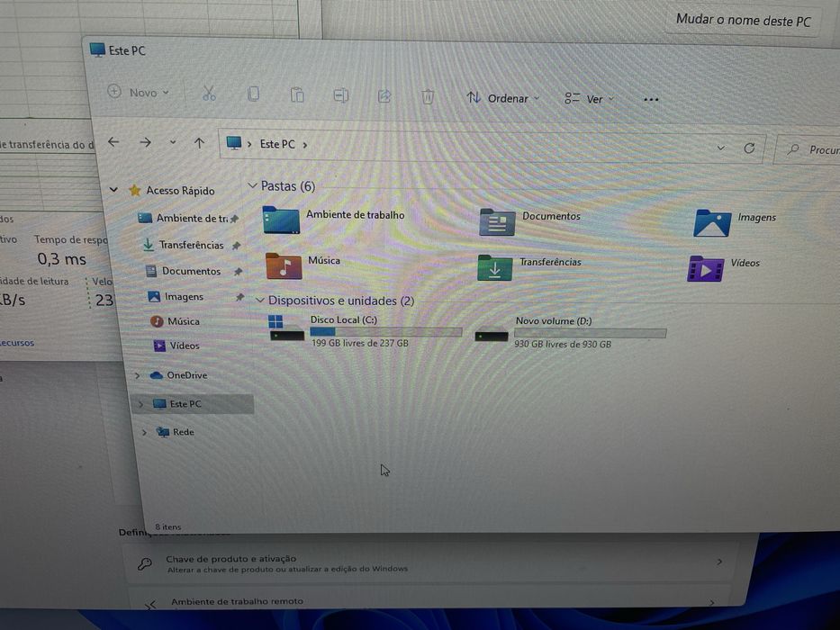Image resolution: width=840 pixels, height=630 pixels.
Task: Select Vídeos in the sidebar
Action: point(176,346)
